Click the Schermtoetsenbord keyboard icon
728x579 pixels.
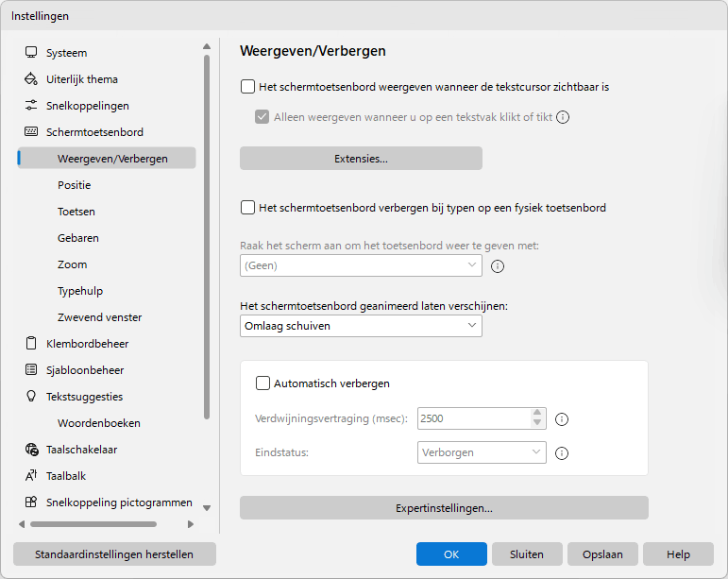click(31, 132)
